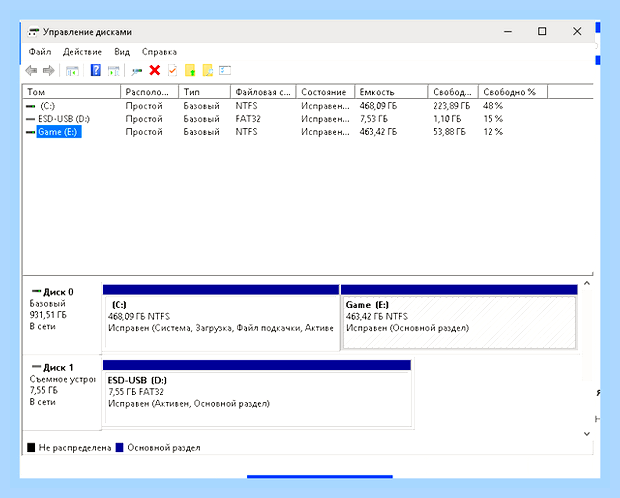This screenshot has height=498, width=620.
Task: Click the Disk Management title bar icon
Action: [33, 32]
